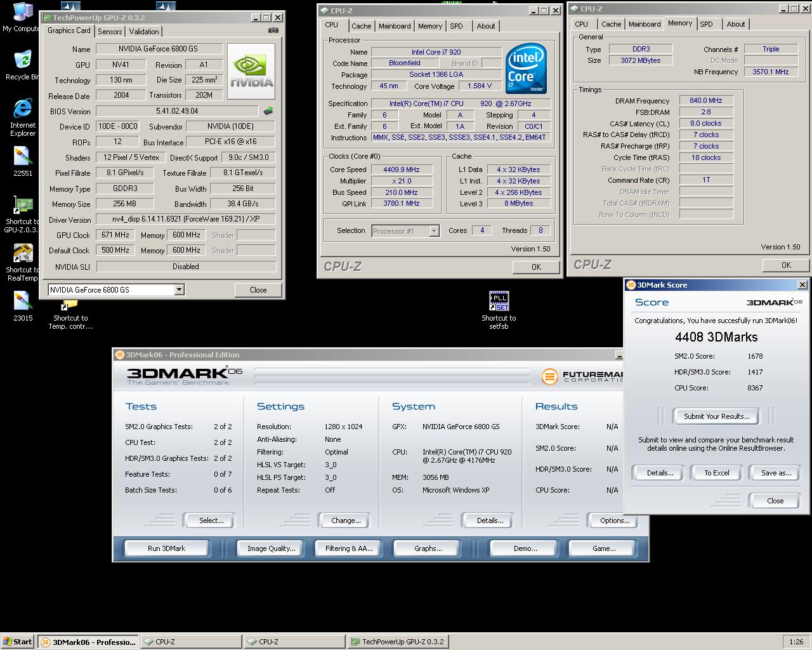
Task: Open Filtering & AA settings
Action: [348, 548]
